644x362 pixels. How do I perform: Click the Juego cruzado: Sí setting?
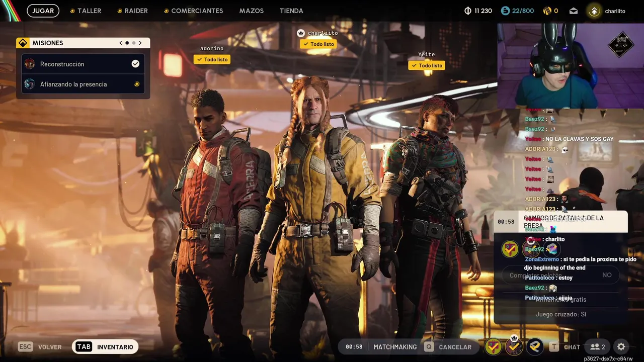click(x=561, y=314)
